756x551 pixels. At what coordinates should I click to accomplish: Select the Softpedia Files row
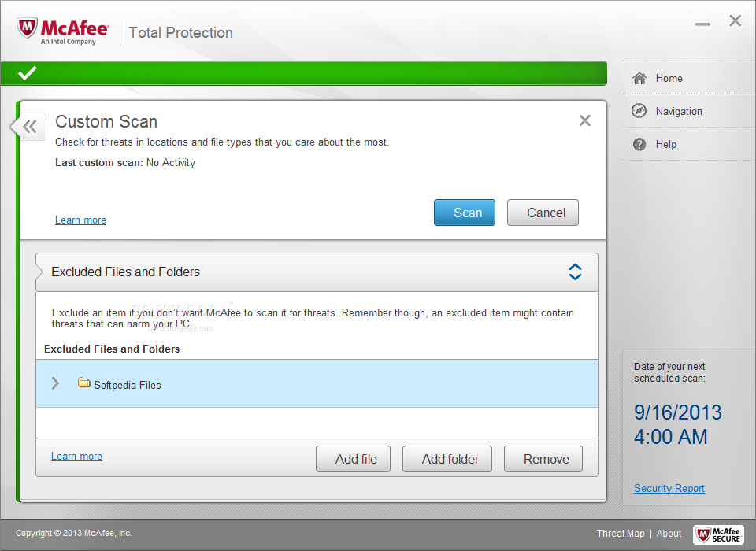[317, 383]
